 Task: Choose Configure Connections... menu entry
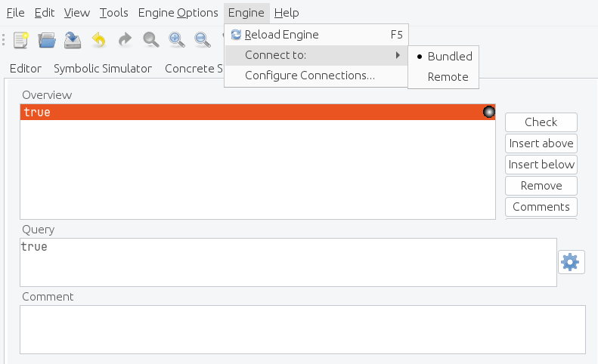316,76
